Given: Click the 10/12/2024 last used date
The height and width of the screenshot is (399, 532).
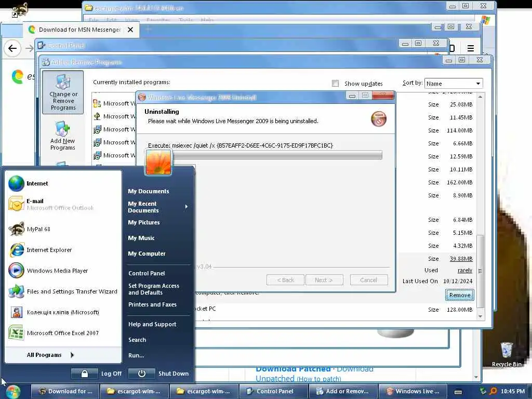Looking at the screenshot, I should (x=458, y=281).
